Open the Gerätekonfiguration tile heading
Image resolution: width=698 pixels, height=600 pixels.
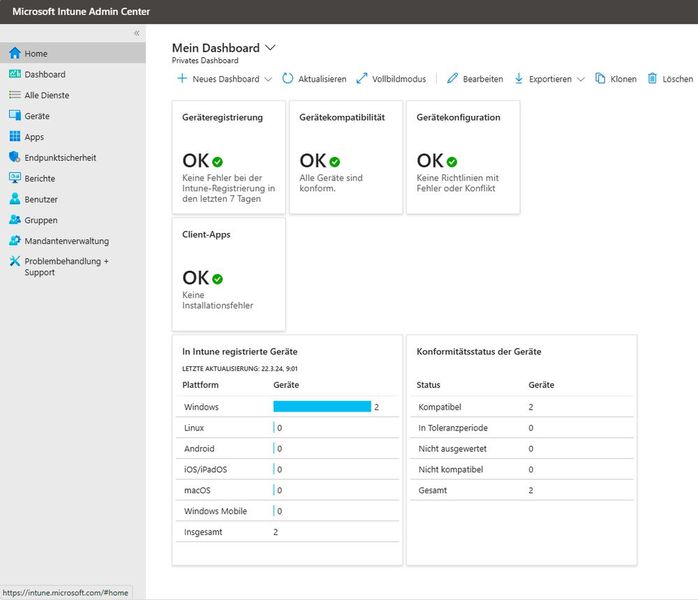(459, 117)
